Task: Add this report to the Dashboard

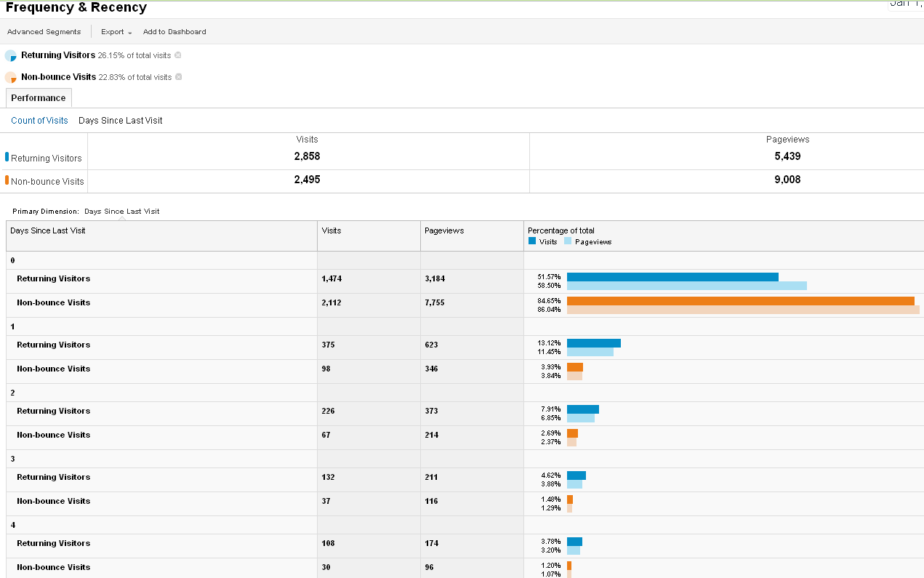Action: 174,32
